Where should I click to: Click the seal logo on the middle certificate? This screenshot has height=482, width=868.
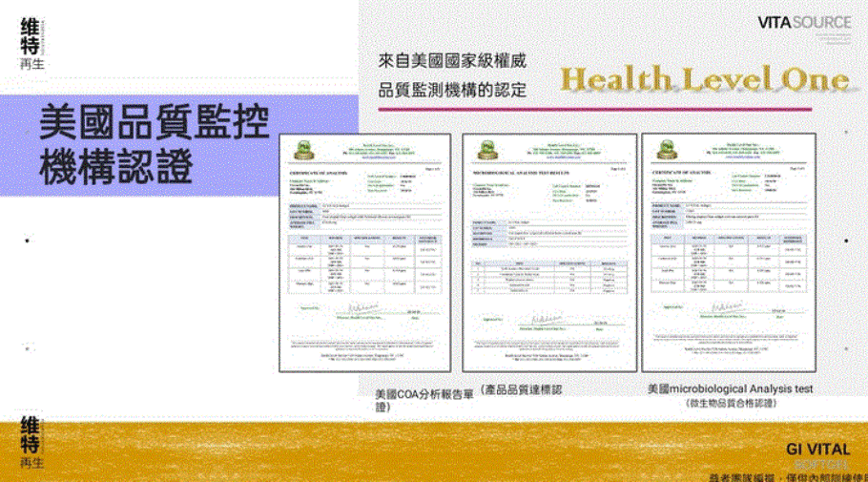click(x=487, y=150)
